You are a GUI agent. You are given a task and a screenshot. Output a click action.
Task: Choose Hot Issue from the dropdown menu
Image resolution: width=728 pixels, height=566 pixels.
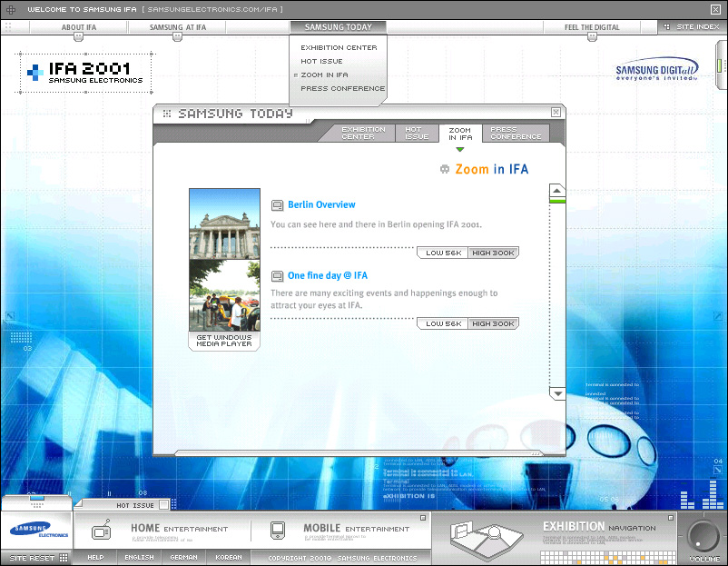tap(321, 61)
